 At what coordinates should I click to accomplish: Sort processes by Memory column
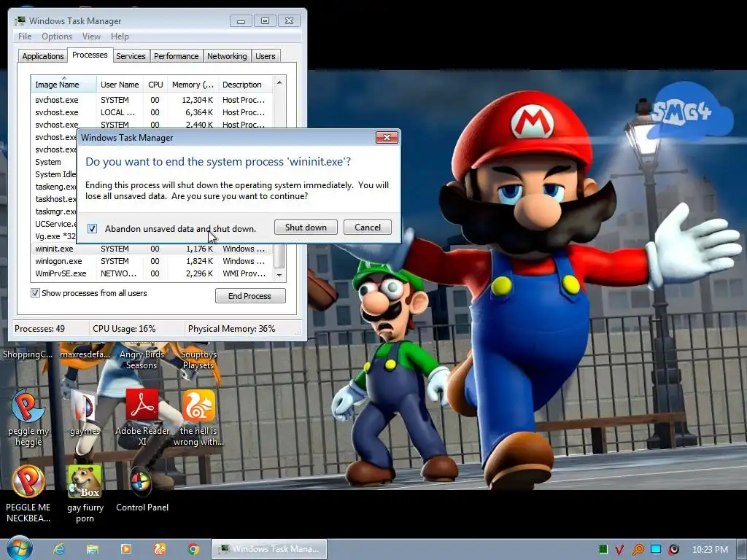coord(193,85)
